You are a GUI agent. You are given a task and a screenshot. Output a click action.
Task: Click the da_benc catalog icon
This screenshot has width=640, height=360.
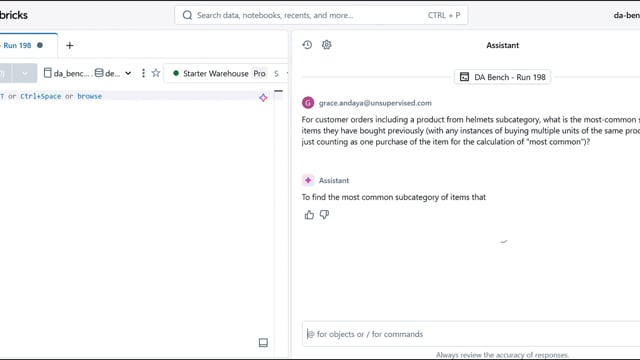click(x=47, y=73)
